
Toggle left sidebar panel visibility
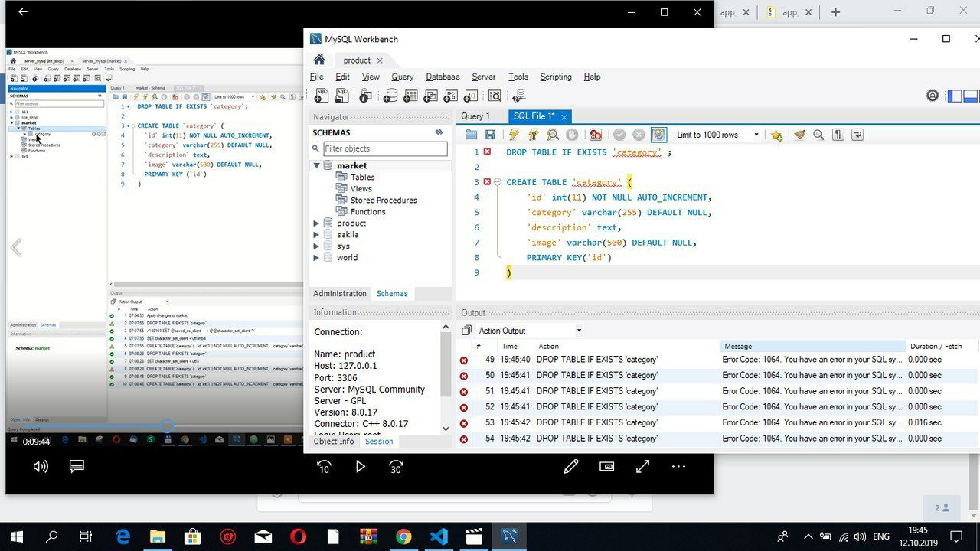click(x=955, y=96)
